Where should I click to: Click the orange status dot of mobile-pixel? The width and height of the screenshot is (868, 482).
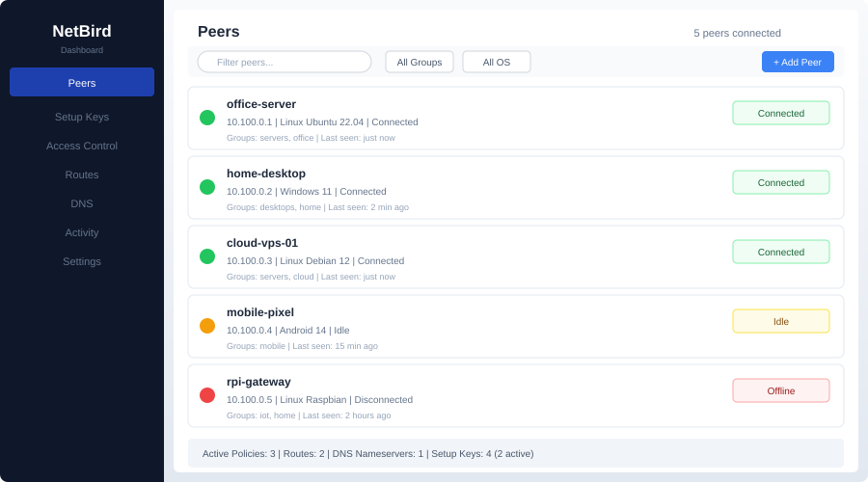click(x=207, y=326)
